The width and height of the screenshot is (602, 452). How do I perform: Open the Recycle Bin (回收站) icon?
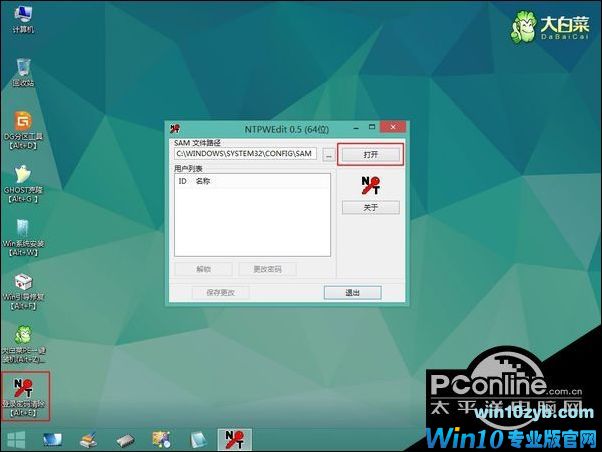[x=22, y=70]
